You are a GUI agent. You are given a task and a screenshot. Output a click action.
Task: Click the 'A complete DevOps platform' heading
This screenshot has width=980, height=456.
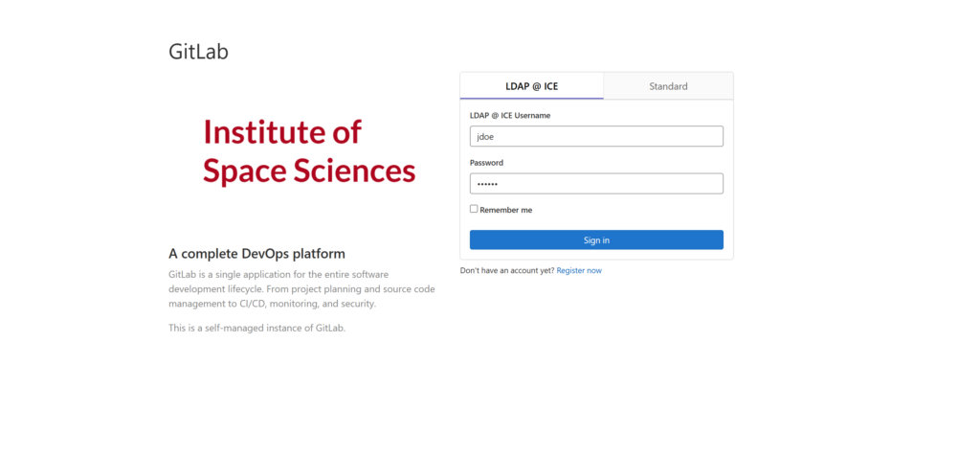[256, 254]
